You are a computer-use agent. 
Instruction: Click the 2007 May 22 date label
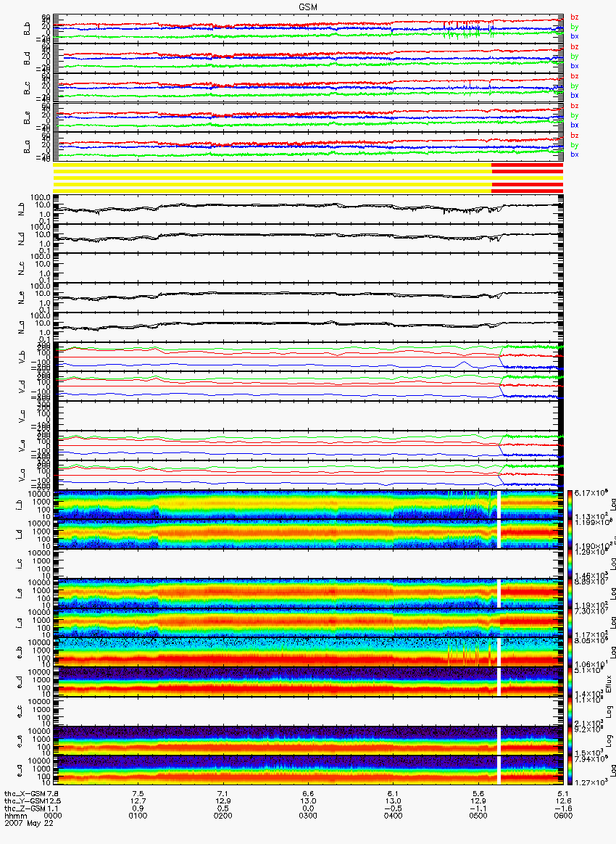[28, 823]
